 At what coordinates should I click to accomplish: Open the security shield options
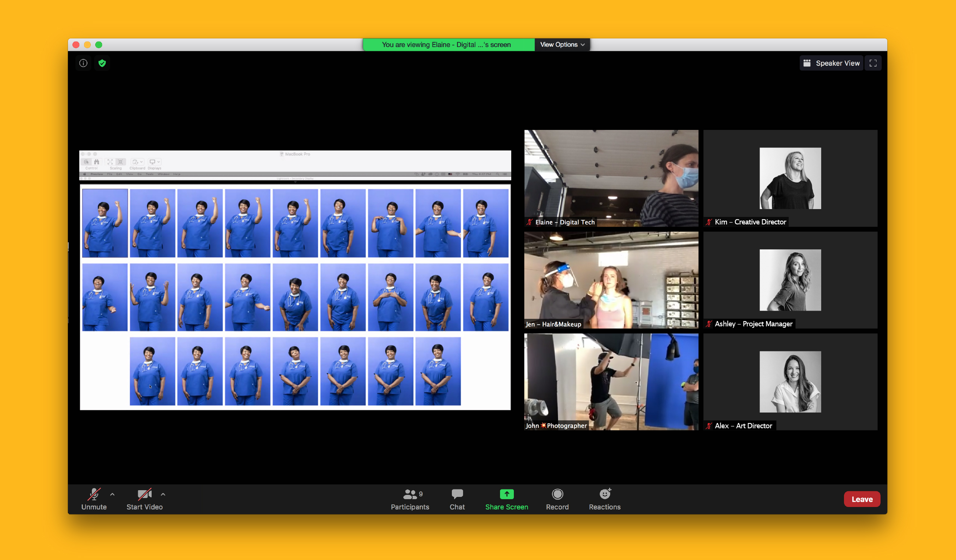tap(102, 63)
